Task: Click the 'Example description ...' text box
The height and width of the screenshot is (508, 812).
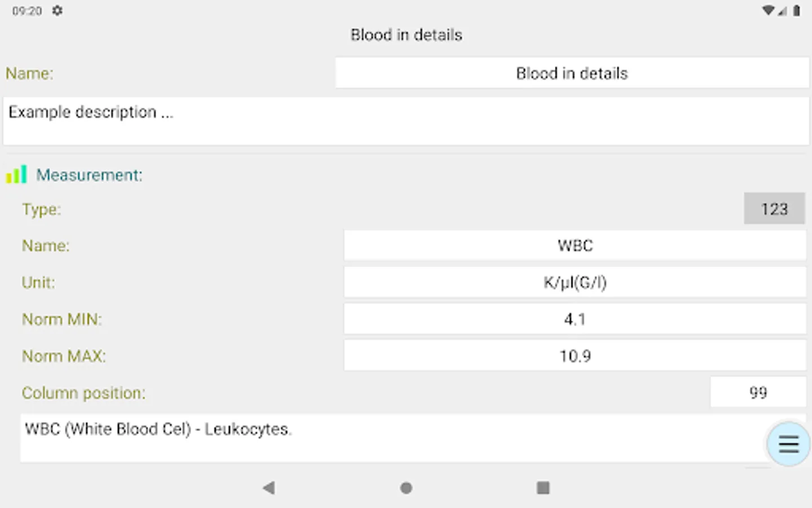Action: pos(406,121)
